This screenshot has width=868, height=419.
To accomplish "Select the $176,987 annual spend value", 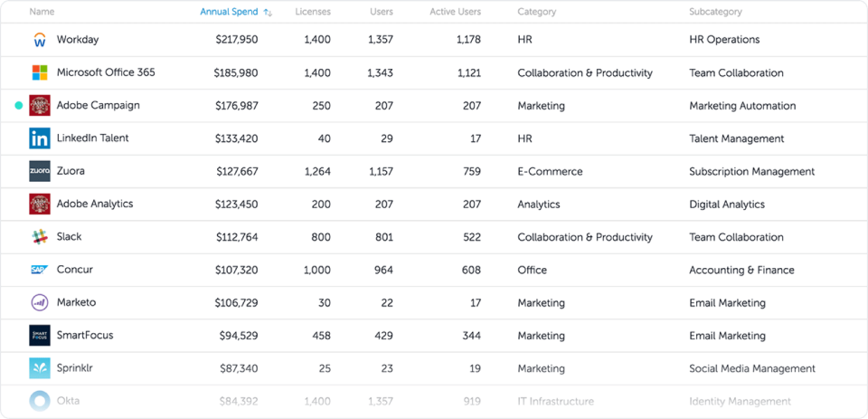I will [237, 105].
